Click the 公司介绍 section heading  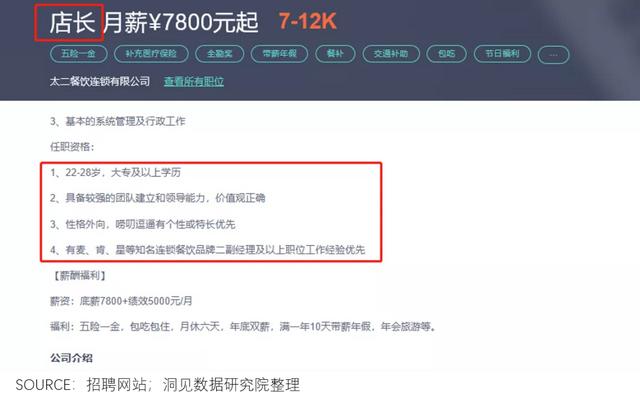[x=71, y=358]
